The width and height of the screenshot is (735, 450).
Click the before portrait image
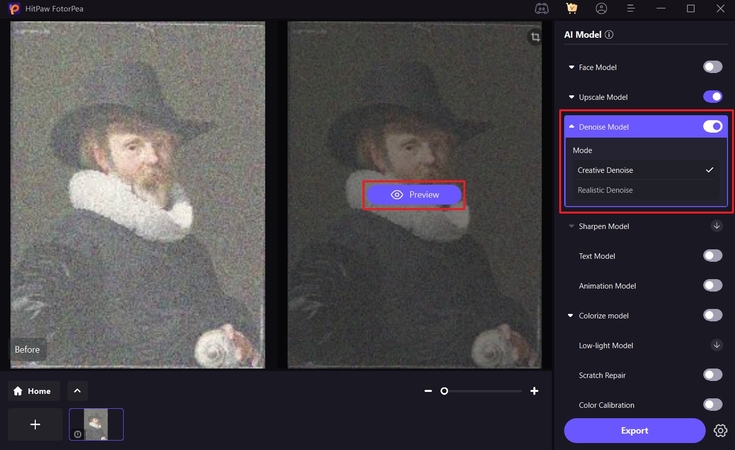click(x=137, y=195)
